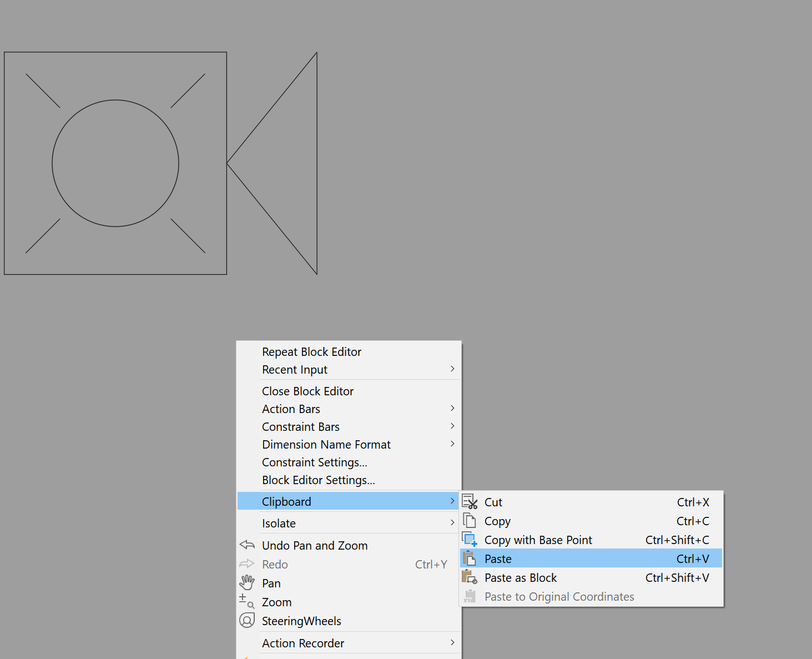This screenshot has width=812, height=659.
Task: Expand the Action Bars submenu arrow
Action: [x=452, y=409]
